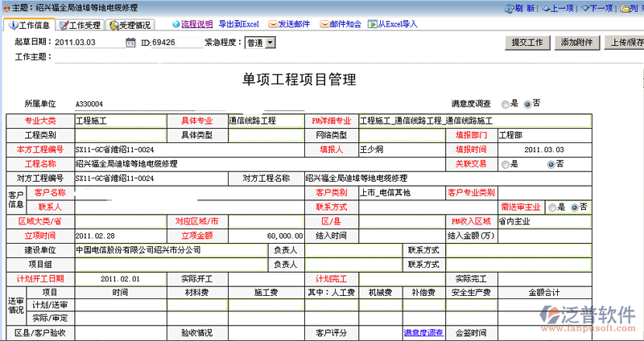Screen dimensions: 644x341
Task: Open the 紧急程度 dropdown
Action: click(270, 43)
